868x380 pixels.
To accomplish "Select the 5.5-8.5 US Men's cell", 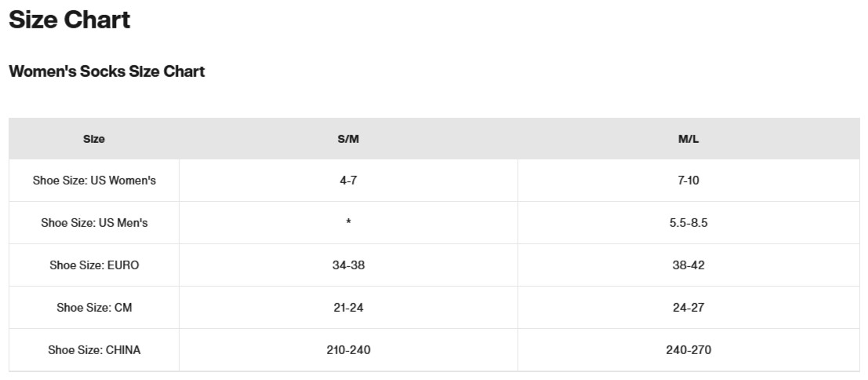I will [688, 223].
